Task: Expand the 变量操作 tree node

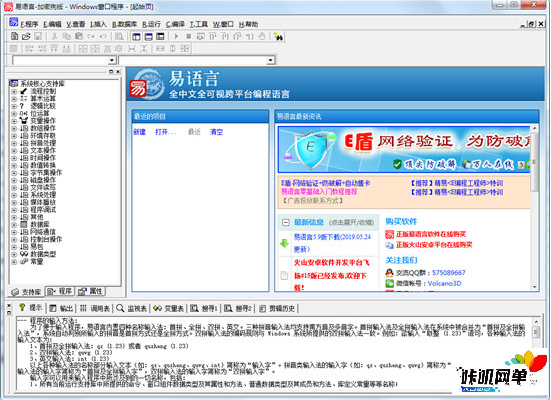Action: click(x=14, y=121)
